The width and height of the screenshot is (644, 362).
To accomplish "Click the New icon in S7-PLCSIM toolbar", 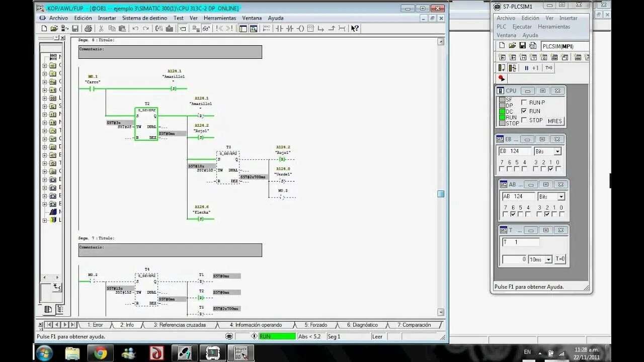I will coord(502,45).
